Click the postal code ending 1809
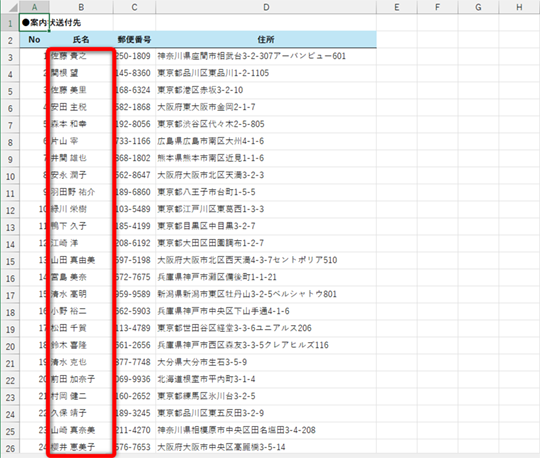Viewport: 540px width, 458px height. [x=134, y=56]
